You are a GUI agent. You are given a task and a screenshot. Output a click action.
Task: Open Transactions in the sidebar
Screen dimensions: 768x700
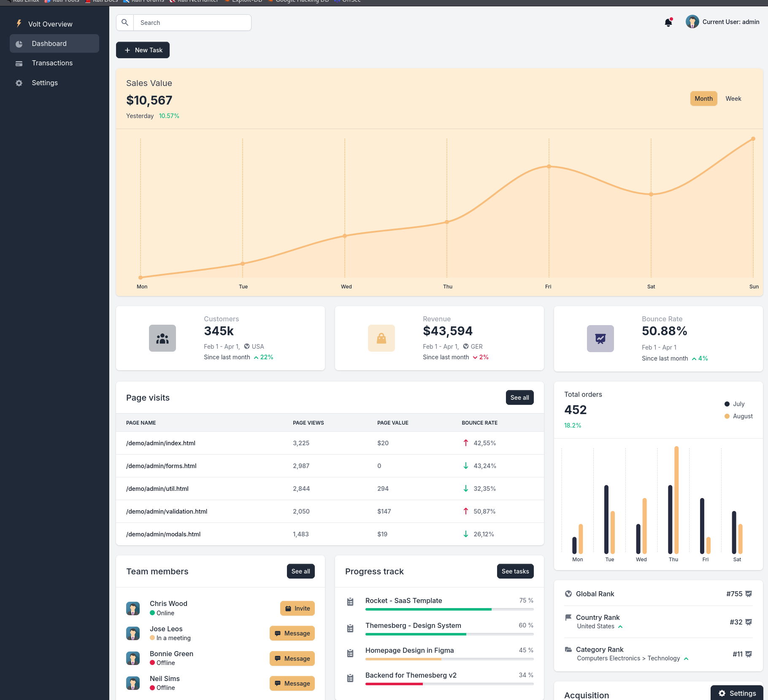click(52, 63)
